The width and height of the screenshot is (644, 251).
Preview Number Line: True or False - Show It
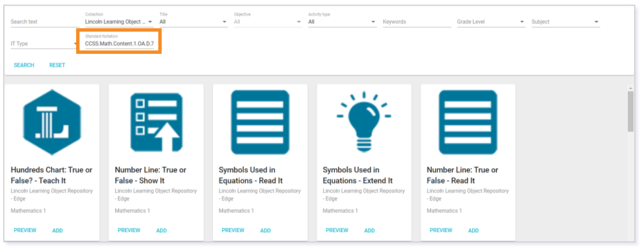pos(129,230)
